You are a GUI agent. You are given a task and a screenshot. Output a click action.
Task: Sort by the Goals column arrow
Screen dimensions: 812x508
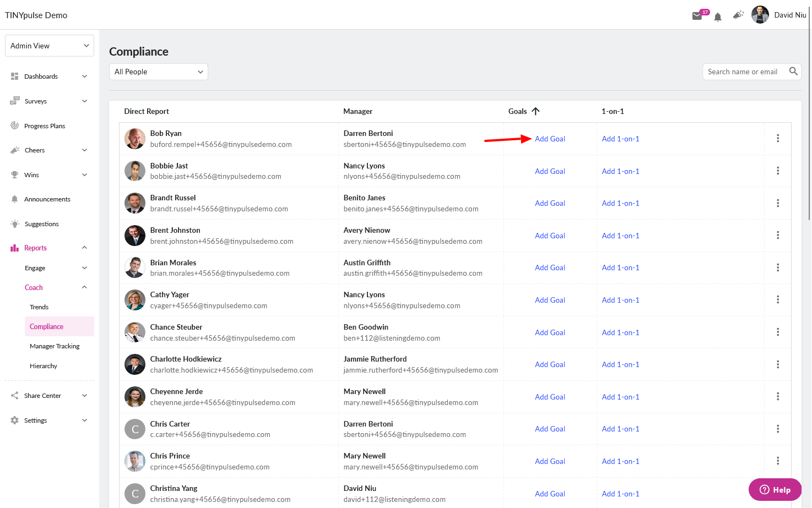tap(535, 111)
